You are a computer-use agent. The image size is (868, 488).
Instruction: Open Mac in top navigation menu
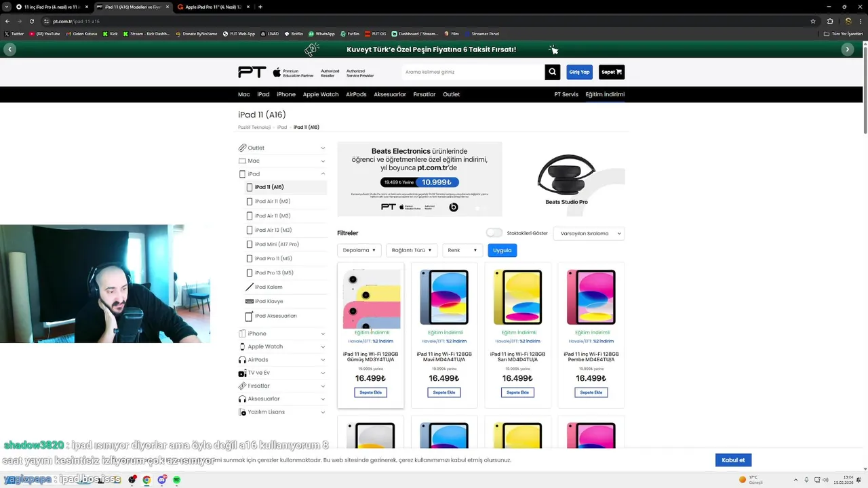[x=244, y=94]
